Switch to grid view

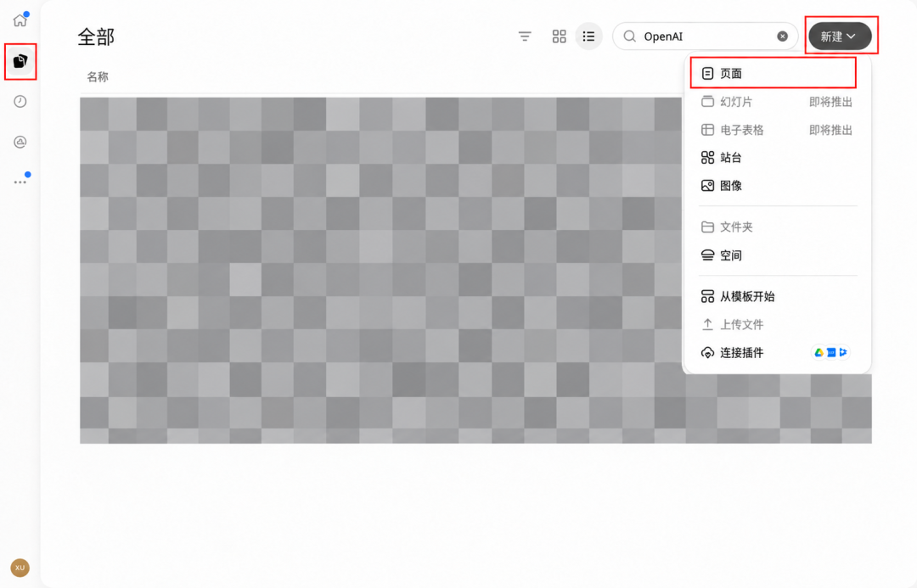[x=559, y=36]
